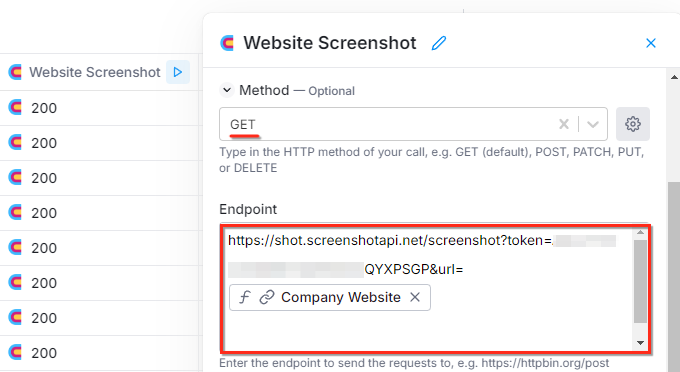Image resolution: width=680 pixels, height=372 pixels.
Task: Clear the GET method selection
Action: [x=564, y=124]
